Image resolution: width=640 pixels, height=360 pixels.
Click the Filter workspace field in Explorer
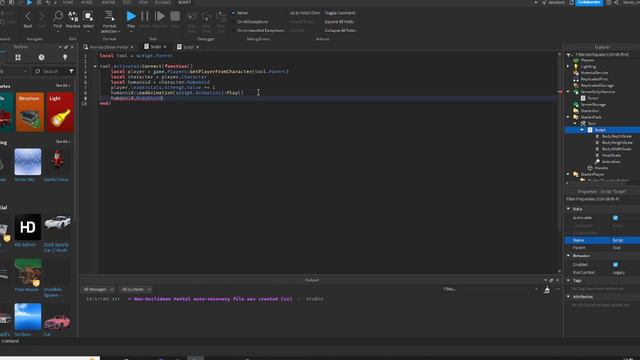(602, 54)
